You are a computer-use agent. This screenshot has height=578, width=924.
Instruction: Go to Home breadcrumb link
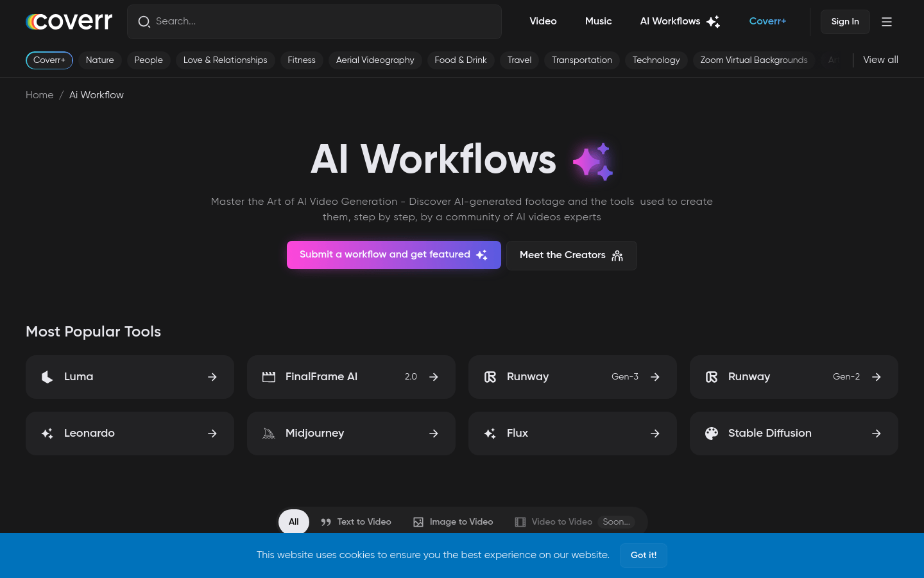(x=40, y=95)
